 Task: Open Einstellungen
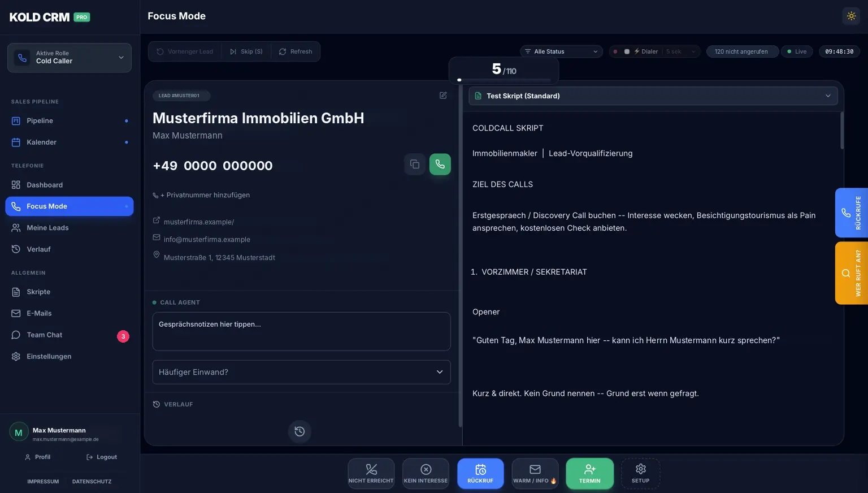(x=70, y=356)
